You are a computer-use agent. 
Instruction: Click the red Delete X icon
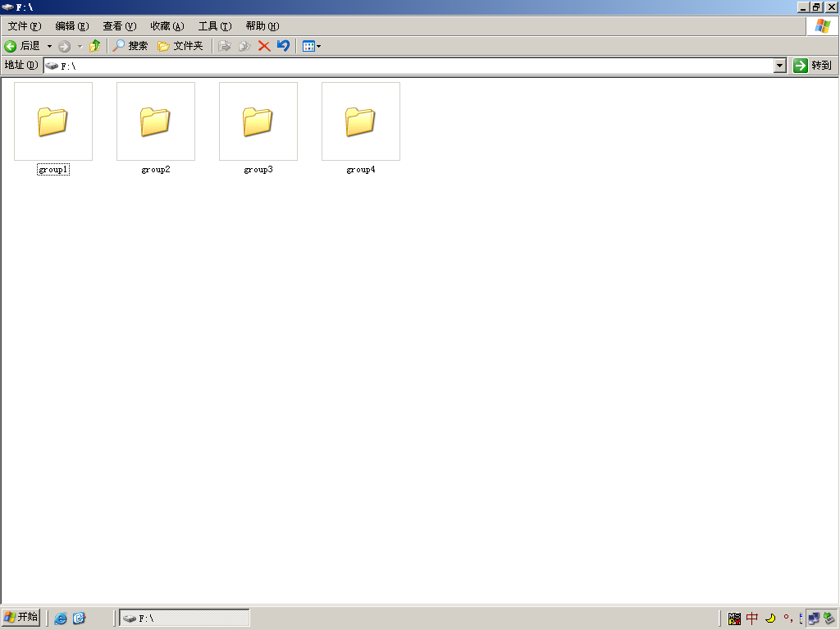264,46
